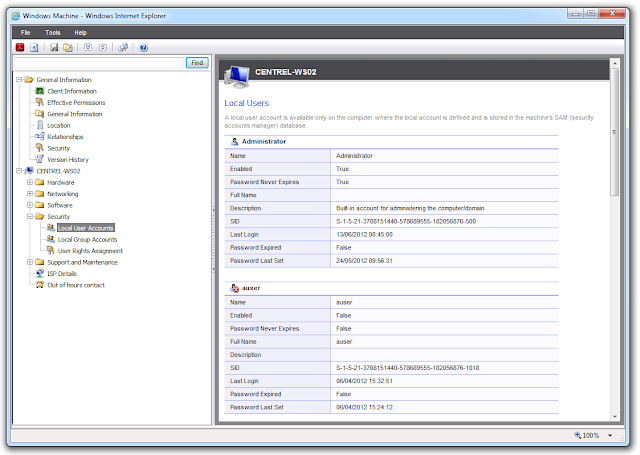Click the search binoculars toolbar icon

(x=123, y=47)
